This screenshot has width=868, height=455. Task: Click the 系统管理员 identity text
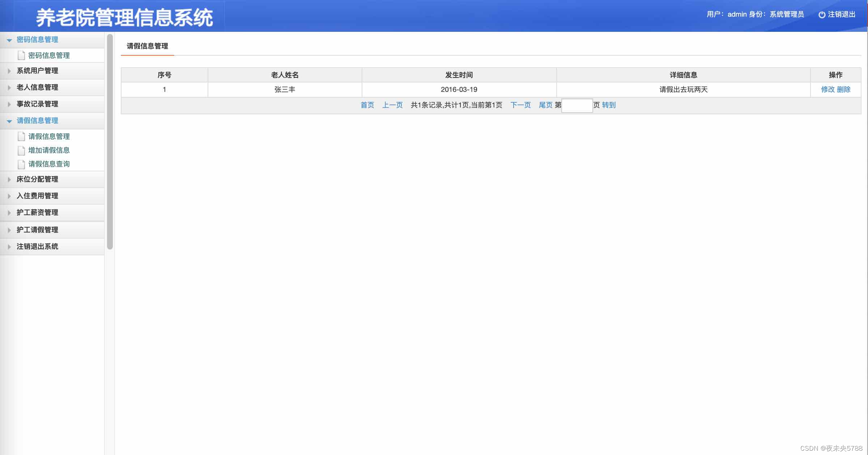pos(787,14)
